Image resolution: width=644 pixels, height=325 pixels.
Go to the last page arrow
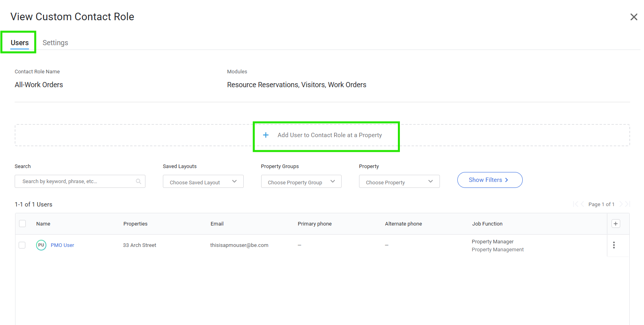click(628, 204)
